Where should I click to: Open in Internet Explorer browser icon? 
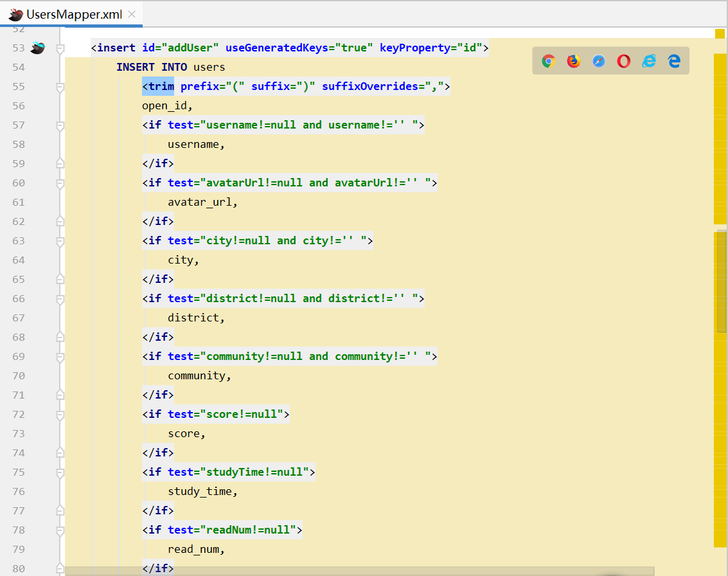point(649,61)
